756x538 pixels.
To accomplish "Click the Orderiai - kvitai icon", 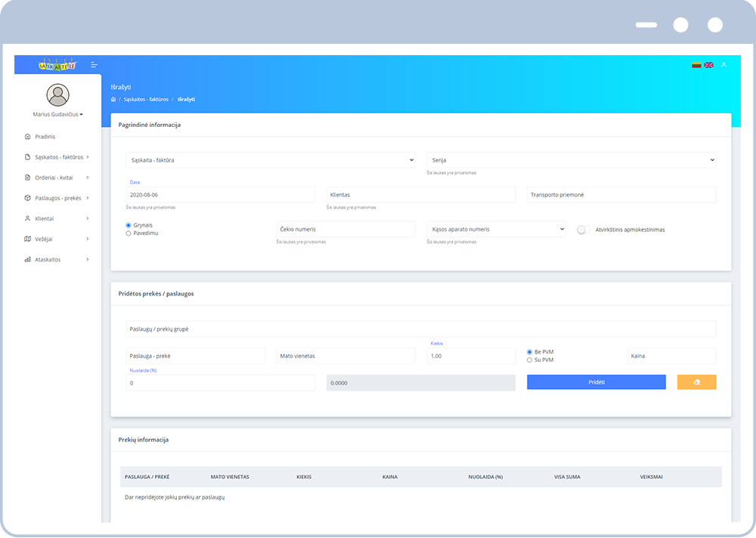I will click(27, 178).
